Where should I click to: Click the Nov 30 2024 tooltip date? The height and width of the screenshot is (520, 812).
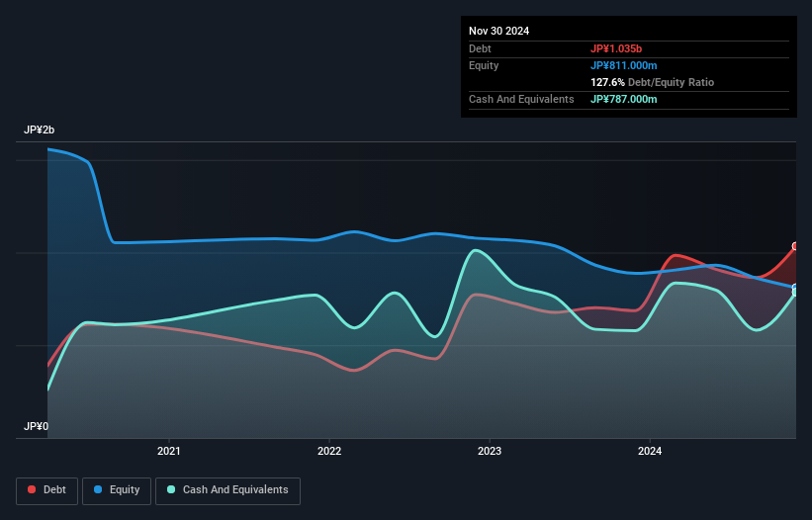498,31
